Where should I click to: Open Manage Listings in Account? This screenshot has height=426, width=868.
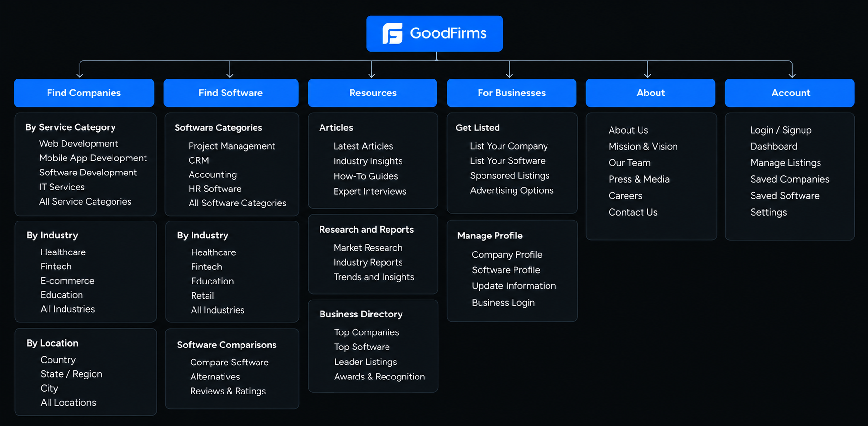click(x=786, y=163)
